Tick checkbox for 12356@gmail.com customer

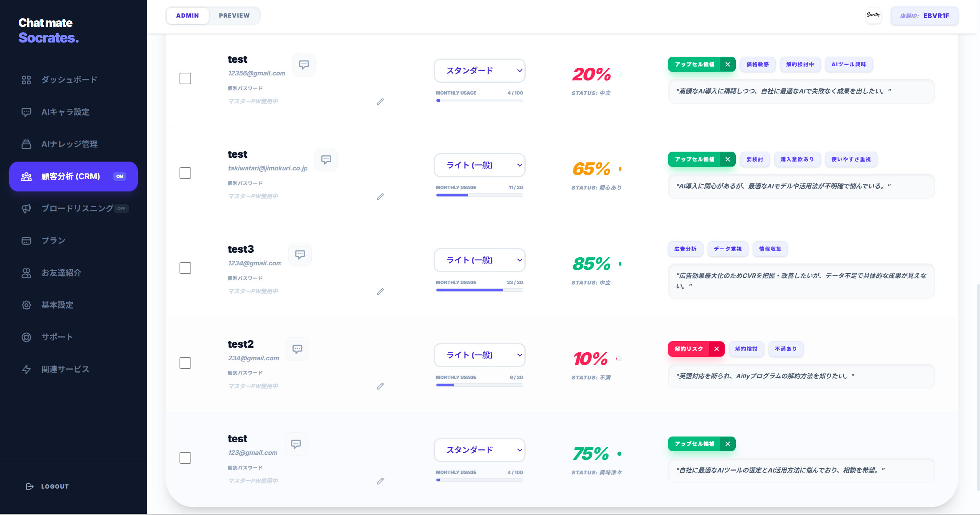point(185,78)
